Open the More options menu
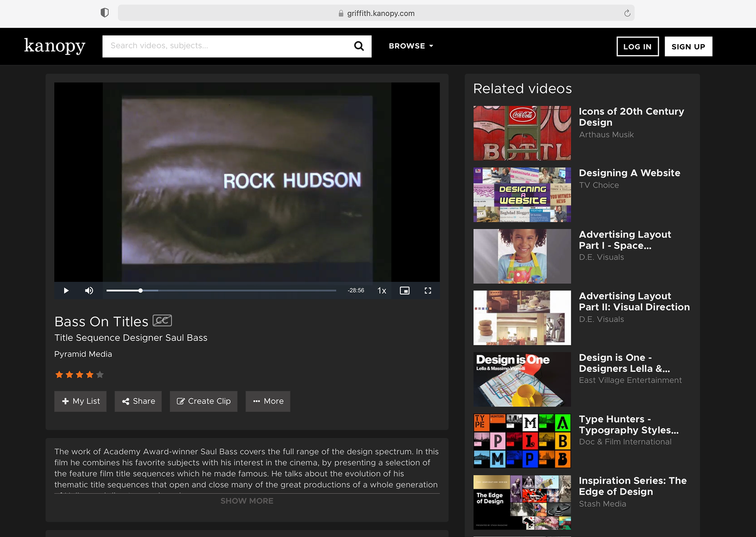Screen dimensions: 756x537 point(268,401)
